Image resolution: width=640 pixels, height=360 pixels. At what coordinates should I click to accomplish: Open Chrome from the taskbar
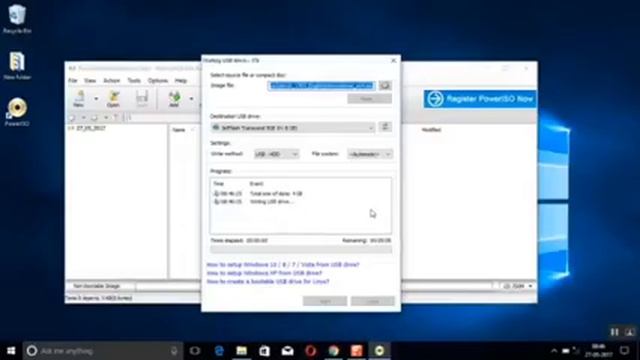333,351
